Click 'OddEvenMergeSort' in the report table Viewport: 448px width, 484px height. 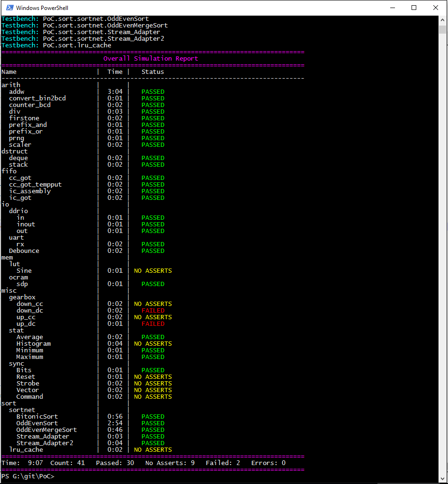point(46,430)
